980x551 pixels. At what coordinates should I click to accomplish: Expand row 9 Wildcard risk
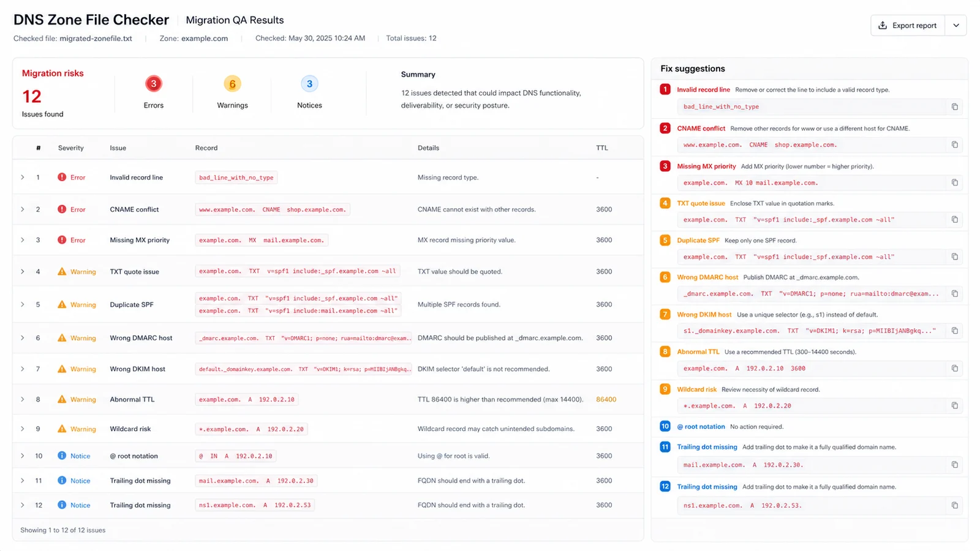pyautogui.click(x=23, y=429)
